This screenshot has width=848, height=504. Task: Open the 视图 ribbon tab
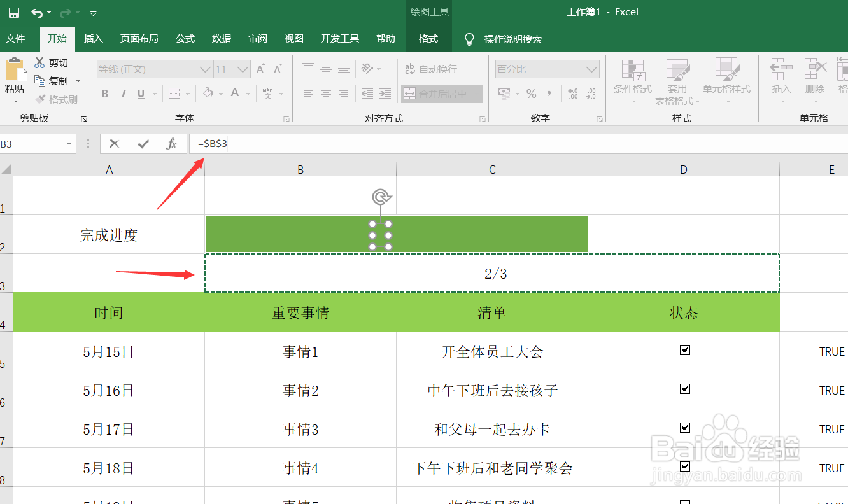(293, 38)
